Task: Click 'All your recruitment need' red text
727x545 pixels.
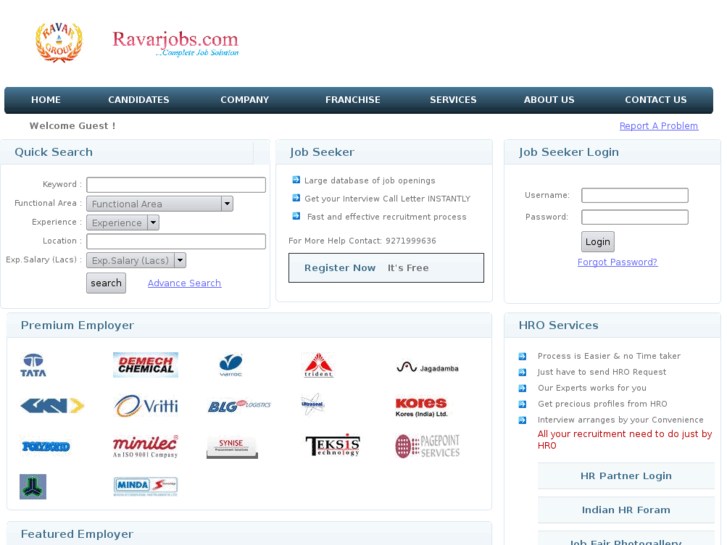Action: pyautogui.click(x=625, y=440)
